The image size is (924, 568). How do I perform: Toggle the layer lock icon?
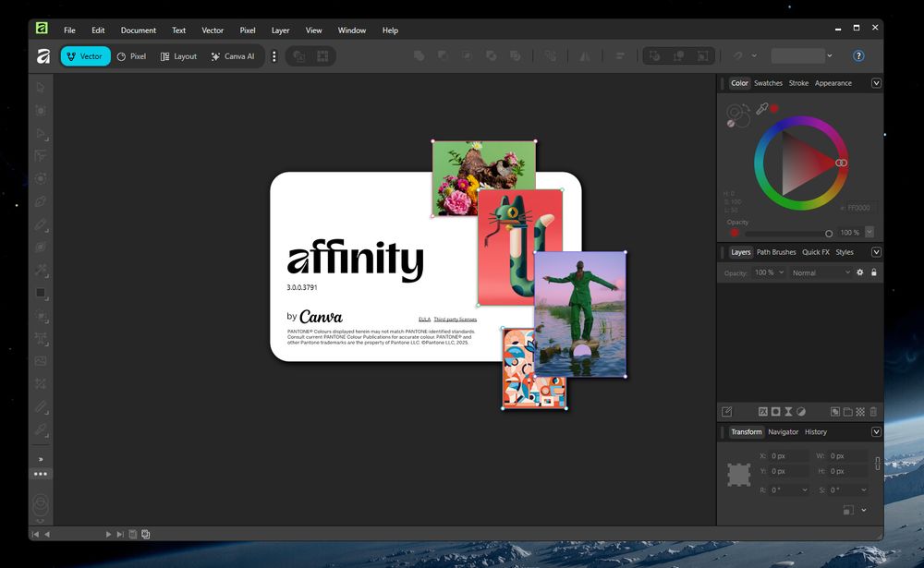click(874, 272)
